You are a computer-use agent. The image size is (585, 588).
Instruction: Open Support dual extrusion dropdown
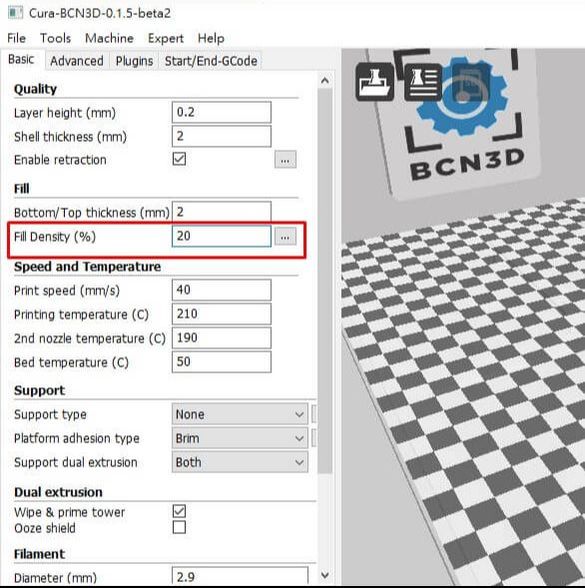coord(240,462)
